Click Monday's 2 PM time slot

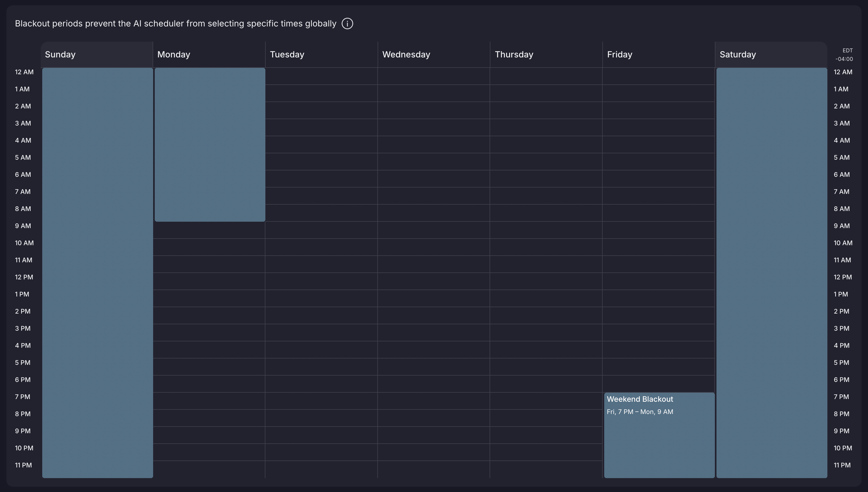tap(209, 315)
